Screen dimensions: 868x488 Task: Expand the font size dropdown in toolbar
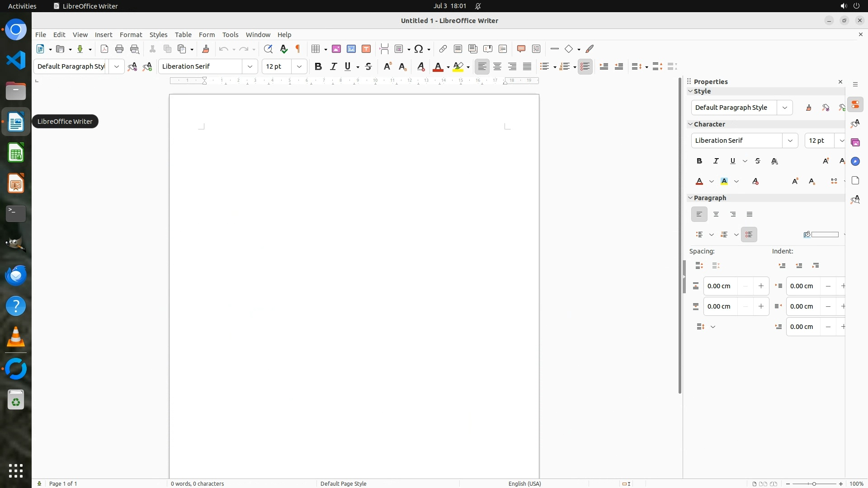pyautogui.click(x=299, y=66)
